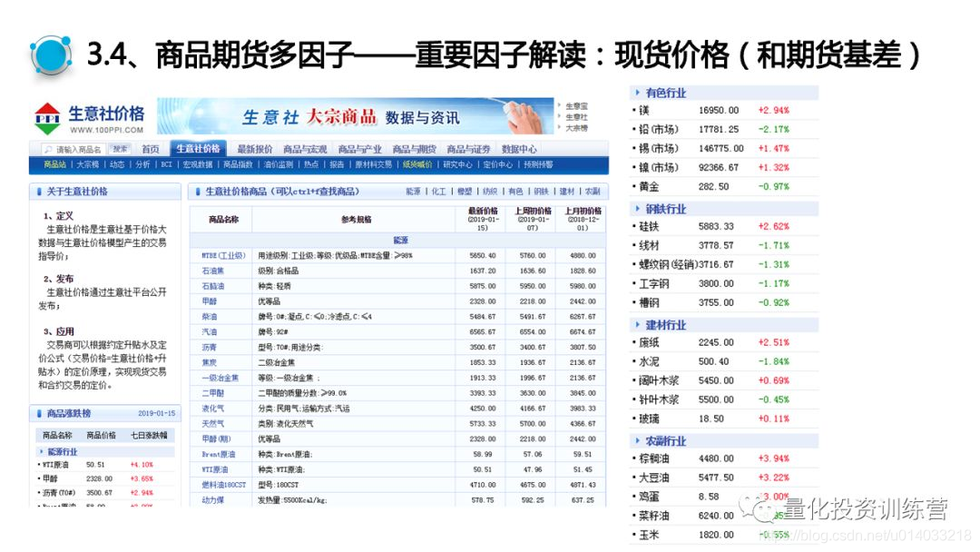Screen dimensions: 980x552
Task: Jump to the 农副 category filter link
Action: pos(592,192)
